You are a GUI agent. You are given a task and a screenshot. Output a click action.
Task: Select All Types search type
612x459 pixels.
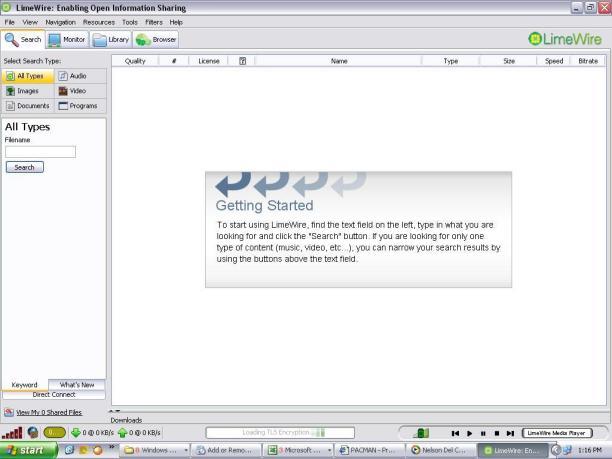[x=28, y=76]
